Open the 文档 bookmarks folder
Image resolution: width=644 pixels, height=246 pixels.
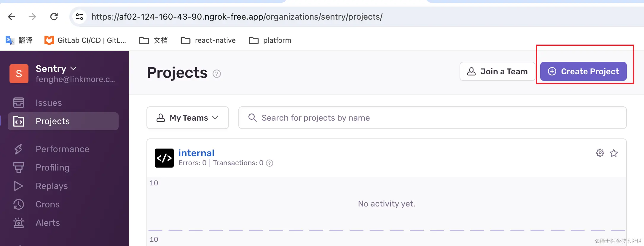(154, 40)
